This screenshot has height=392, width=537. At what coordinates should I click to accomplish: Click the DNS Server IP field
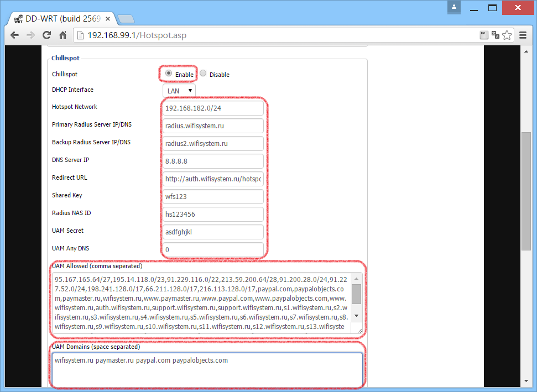point(213,161)
